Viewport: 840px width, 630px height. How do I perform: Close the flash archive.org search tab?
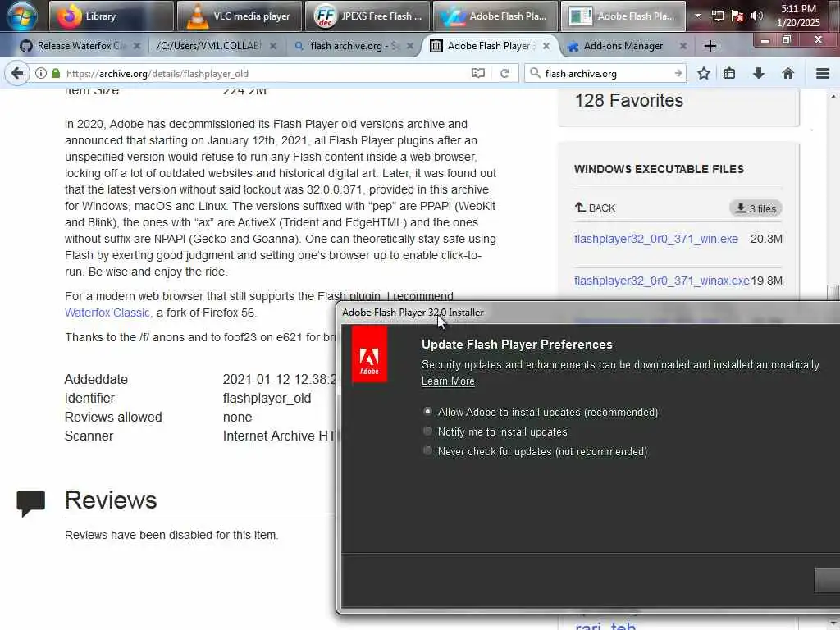pyautogui.click(x=410, y=46)
